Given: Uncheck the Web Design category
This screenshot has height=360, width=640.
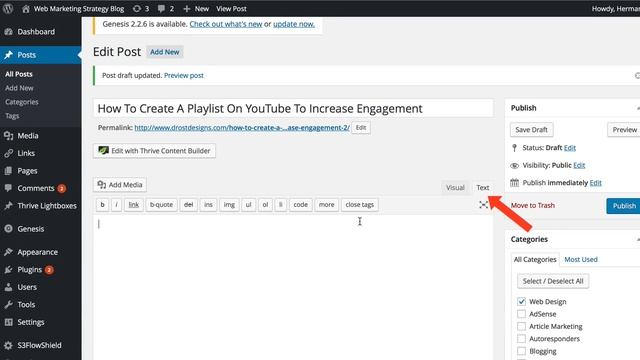Looking at the screenshot, I should (521, 302).
